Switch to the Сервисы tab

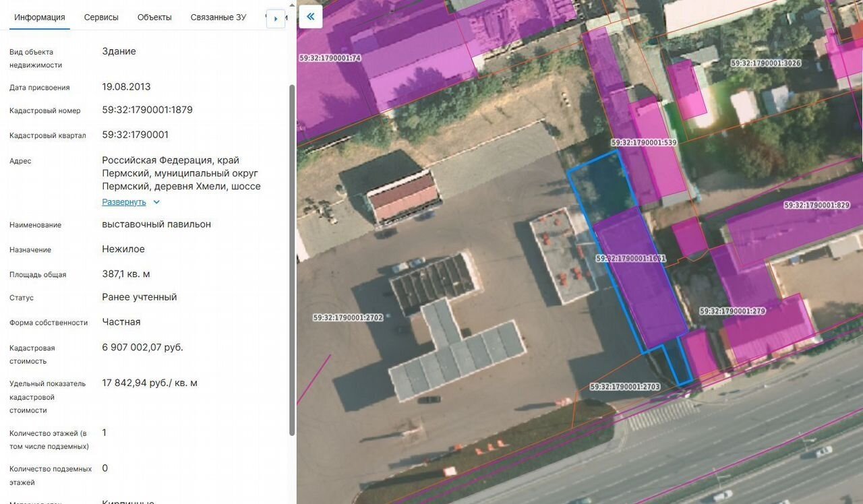101,18
